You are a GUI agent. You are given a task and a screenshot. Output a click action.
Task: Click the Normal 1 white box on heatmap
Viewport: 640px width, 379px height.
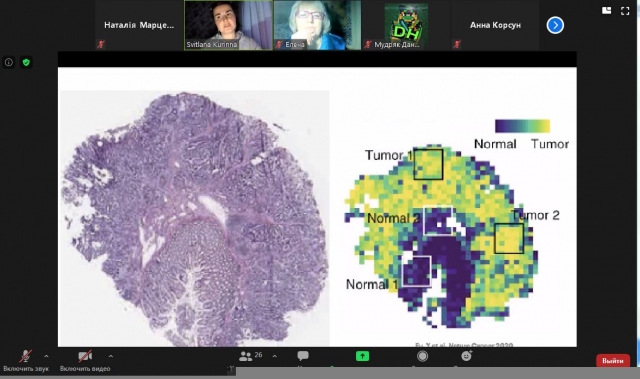(417, 271)
